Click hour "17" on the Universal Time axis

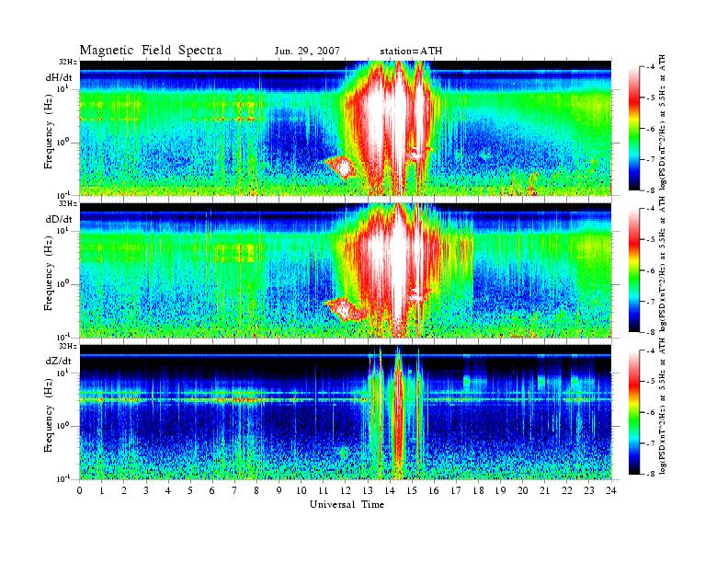pyautogui.click(x=457, y=491)
